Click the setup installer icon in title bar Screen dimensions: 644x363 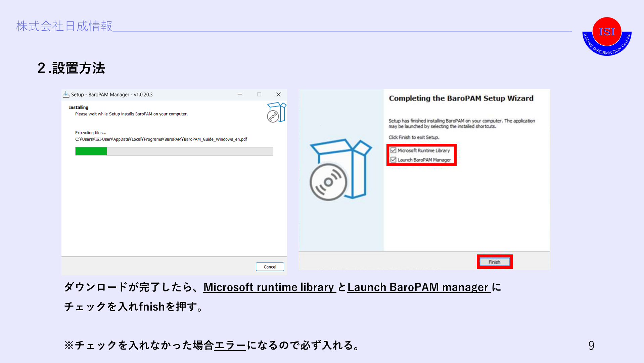tap(66, 94)
